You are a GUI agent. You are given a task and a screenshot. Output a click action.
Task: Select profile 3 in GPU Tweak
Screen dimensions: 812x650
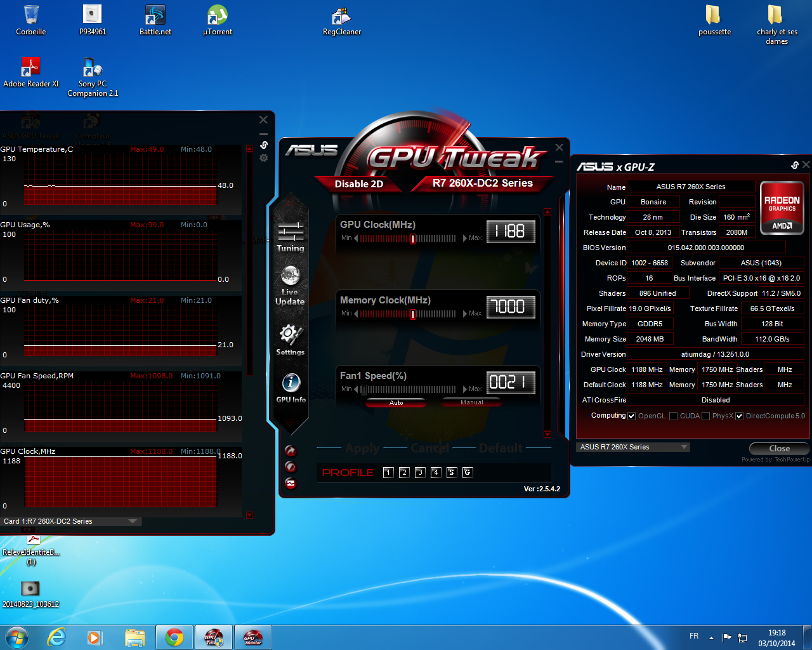point(420,472)
